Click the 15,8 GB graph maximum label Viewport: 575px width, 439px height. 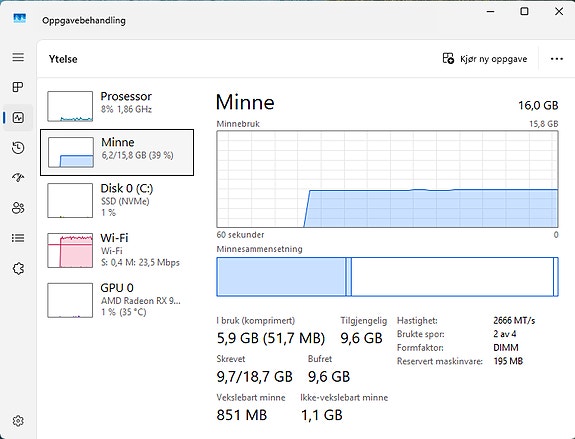543,124
